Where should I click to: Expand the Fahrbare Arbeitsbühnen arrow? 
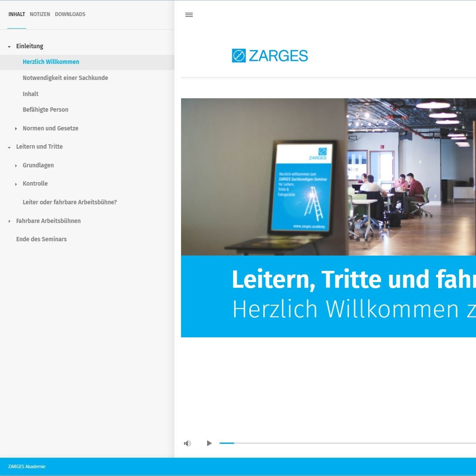coord(10,221)
